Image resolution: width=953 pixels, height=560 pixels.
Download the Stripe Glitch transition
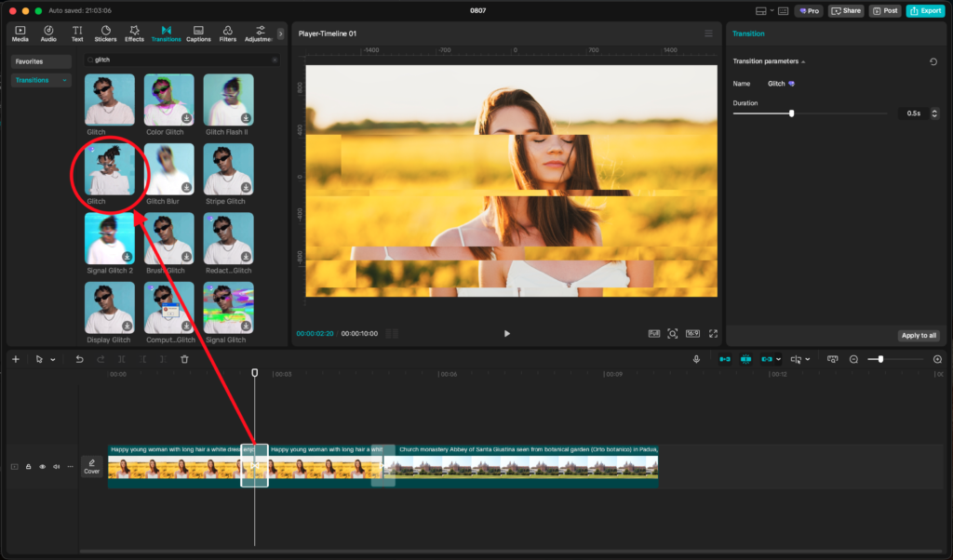tap(246, 187)
